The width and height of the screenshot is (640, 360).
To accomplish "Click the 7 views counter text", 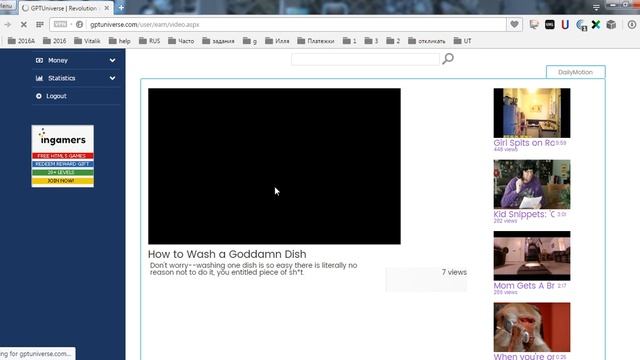I will [x=454, y=272].
